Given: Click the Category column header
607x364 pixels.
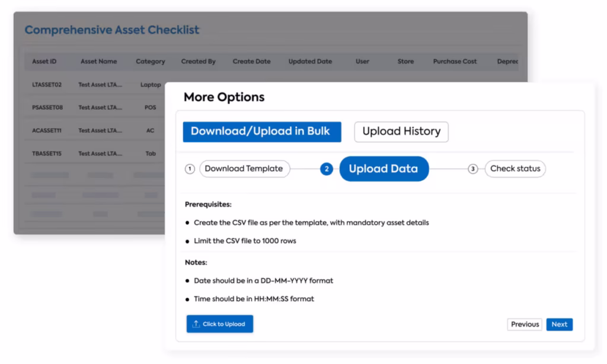Looking at the screenshot, I should 151,62.
